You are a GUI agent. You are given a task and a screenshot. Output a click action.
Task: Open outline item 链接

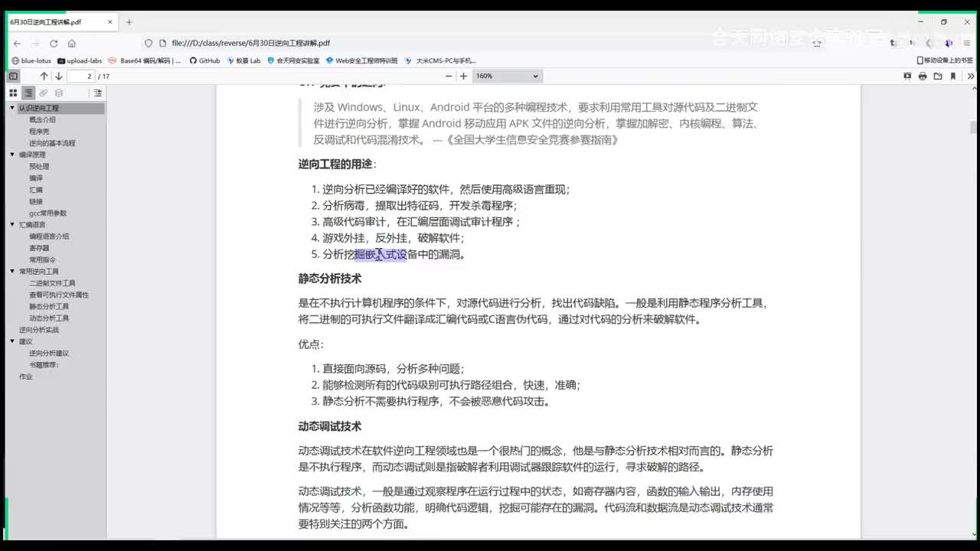[36, 201]
